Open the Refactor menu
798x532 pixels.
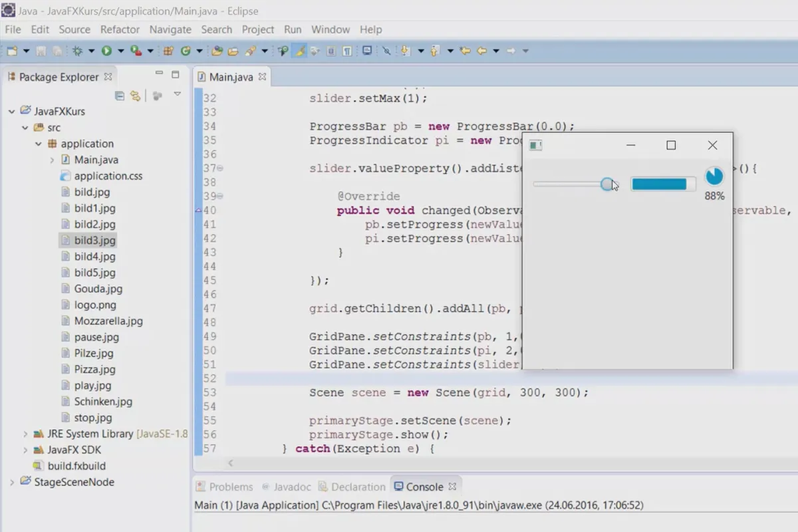120,29
